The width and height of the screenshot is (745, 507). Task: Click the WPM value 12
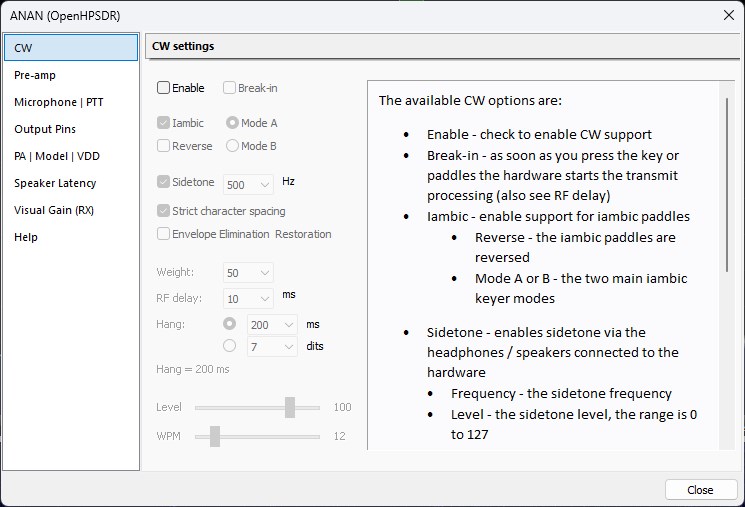tap(339, 436)
